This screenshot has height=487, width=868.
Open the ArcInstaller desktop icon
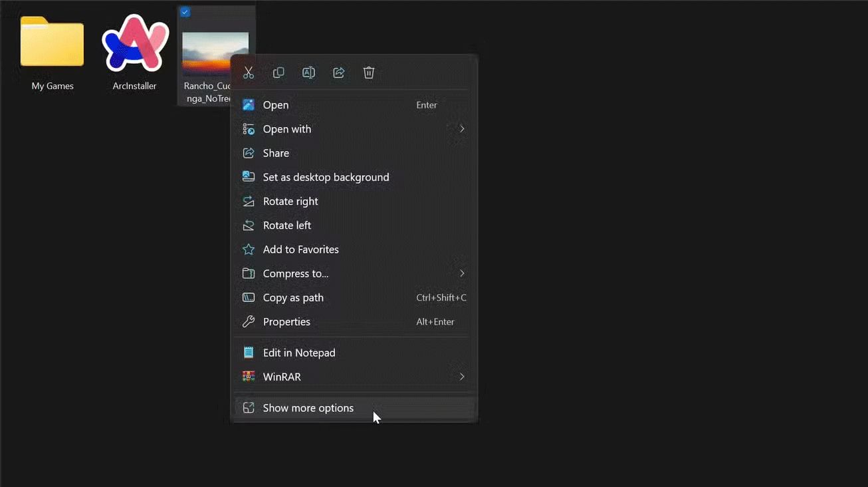click(x=134, y=45)
